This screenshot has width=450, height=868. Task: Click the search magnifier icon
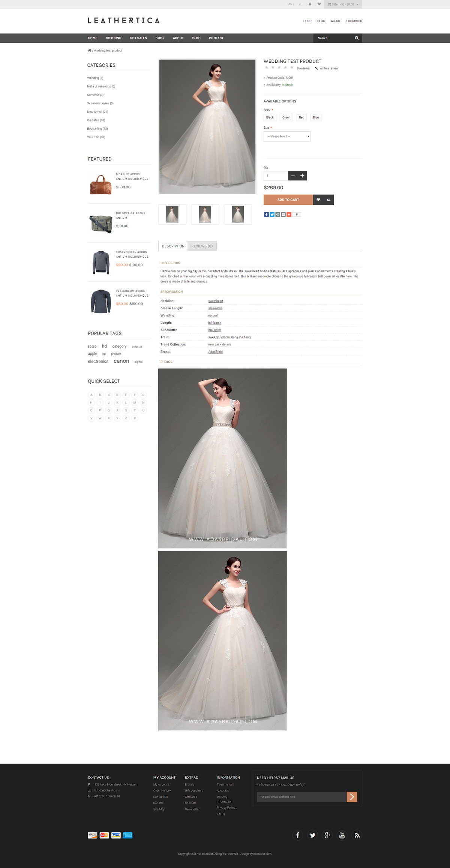(x=357, y=38)
